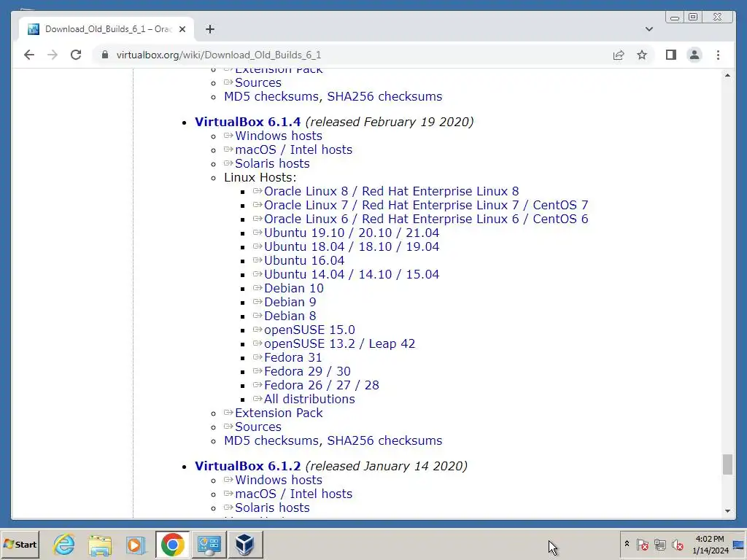The image size is (747, 560).
Task: Show hidden system tray icons
Action: pyautogui.click(x=627, y=544)
